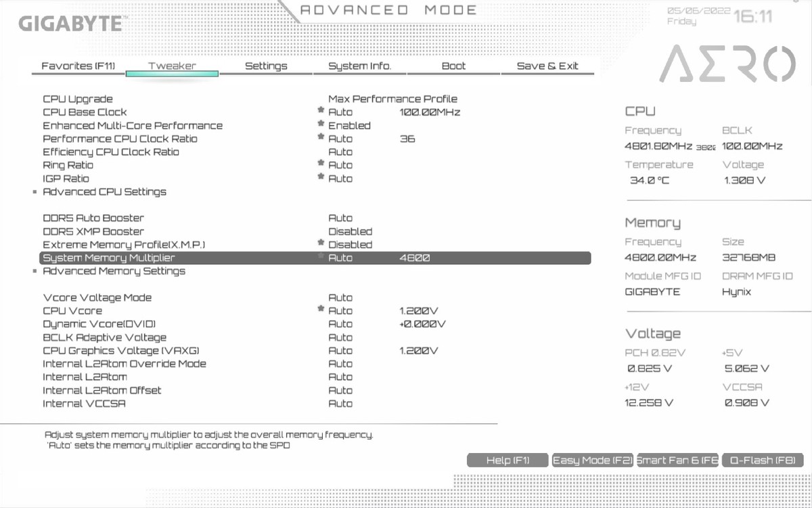Open the Boot tab
This screenshot has width=812, height=508.
click(x=453, y=66)
